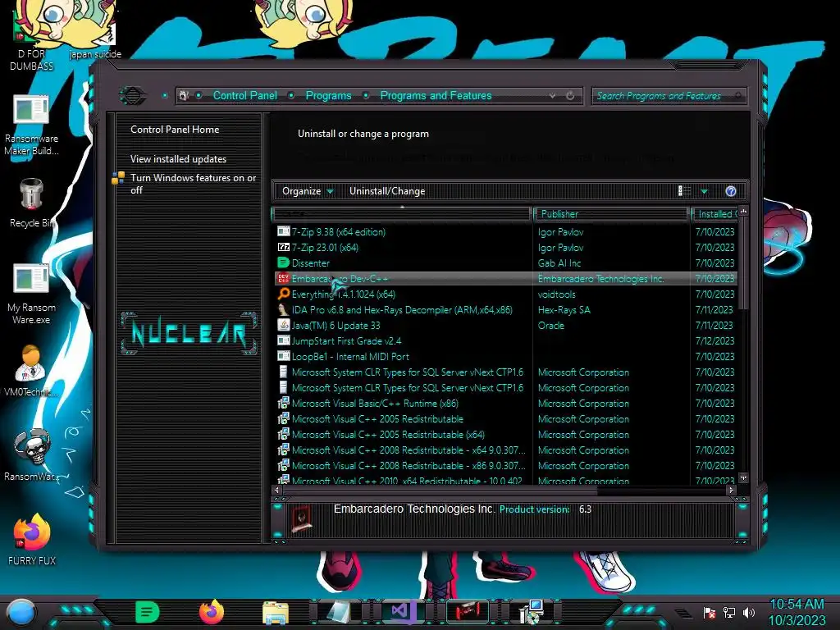
Task: Expand breadcrumb arrow before Programs and Features
Action: click(366, 95)
